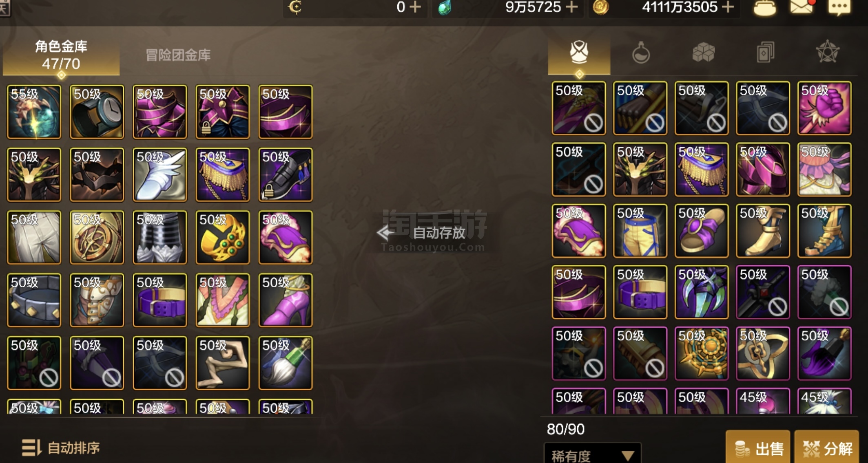Click the 分解 disassemble button
Viewport: 868px width, 463px height.
827,448
